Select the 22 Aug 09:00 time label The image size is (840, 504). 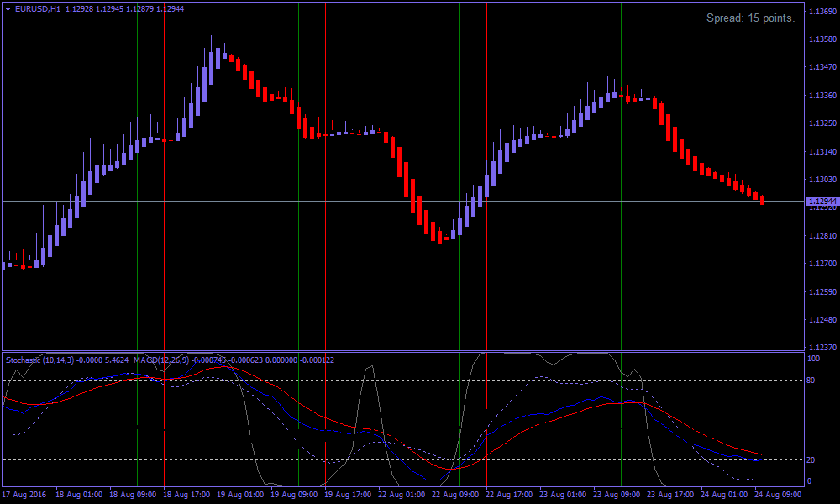coord(457,495)
